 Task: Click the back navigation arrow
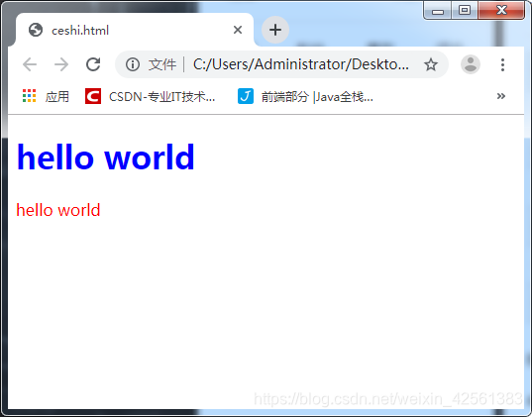(30, 64)
